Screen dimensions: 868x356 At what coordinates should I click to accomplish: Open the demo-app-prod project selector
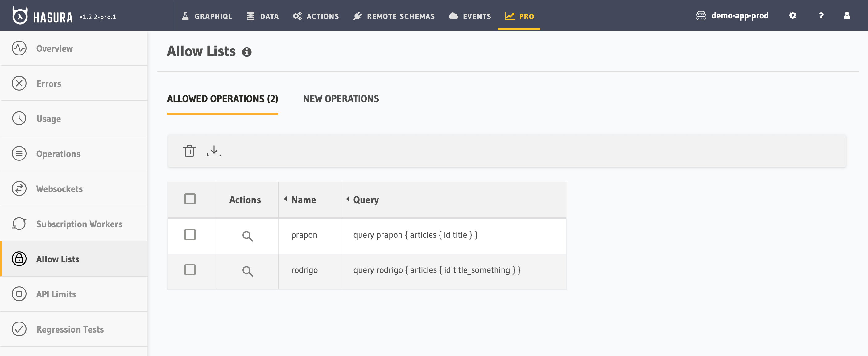click(732, 16)
